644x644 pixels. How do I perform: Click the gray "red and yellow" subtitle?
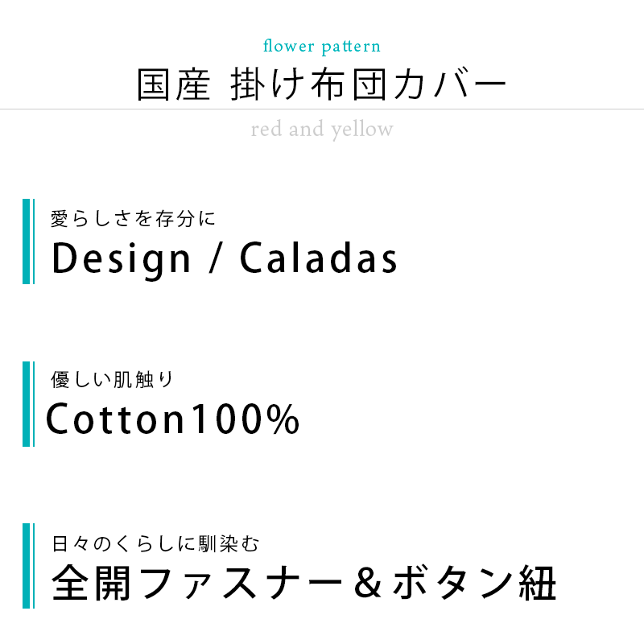(322, 130)
